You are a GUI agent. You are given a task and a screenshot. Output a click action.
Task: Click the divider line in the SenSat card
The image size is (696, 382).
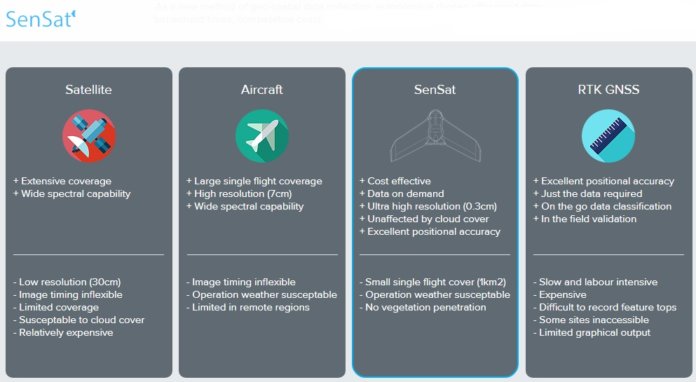(x=435, y=255)
